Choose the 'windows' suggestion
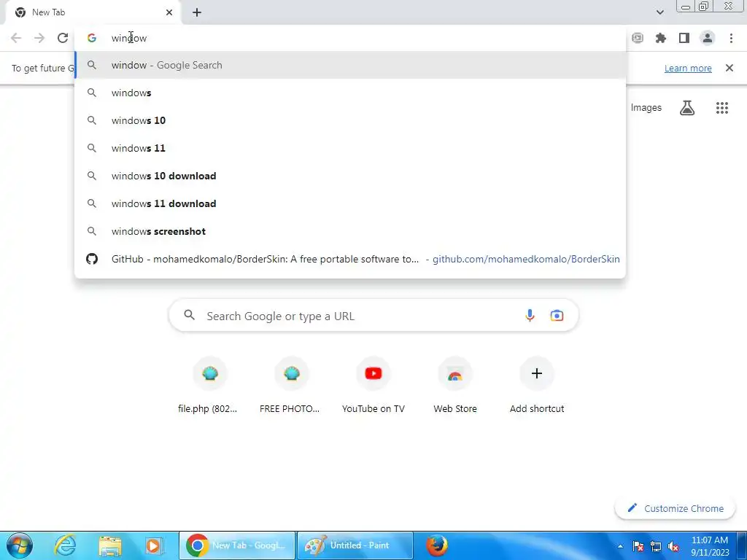The image size is (747, 560). [350, 93]
